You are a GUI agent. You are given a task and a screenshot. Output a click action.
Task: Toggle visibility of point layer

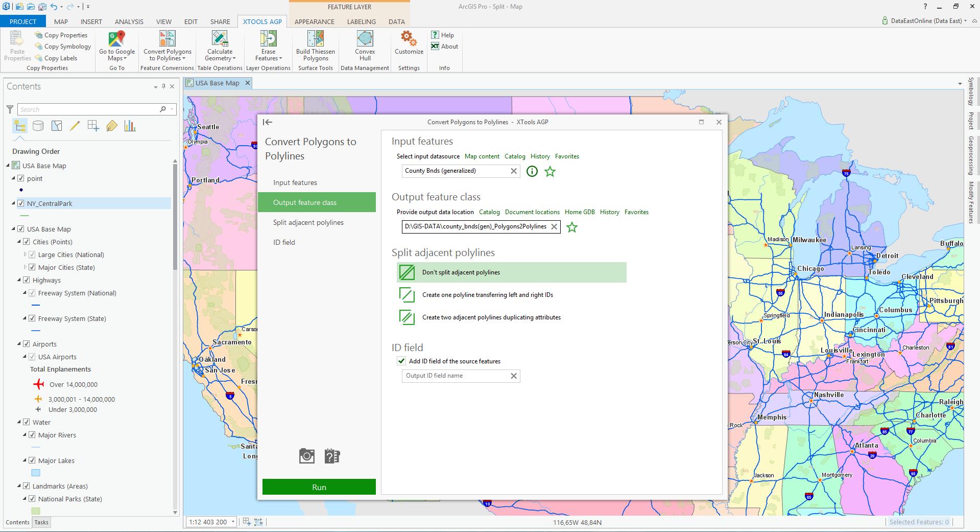21,178
